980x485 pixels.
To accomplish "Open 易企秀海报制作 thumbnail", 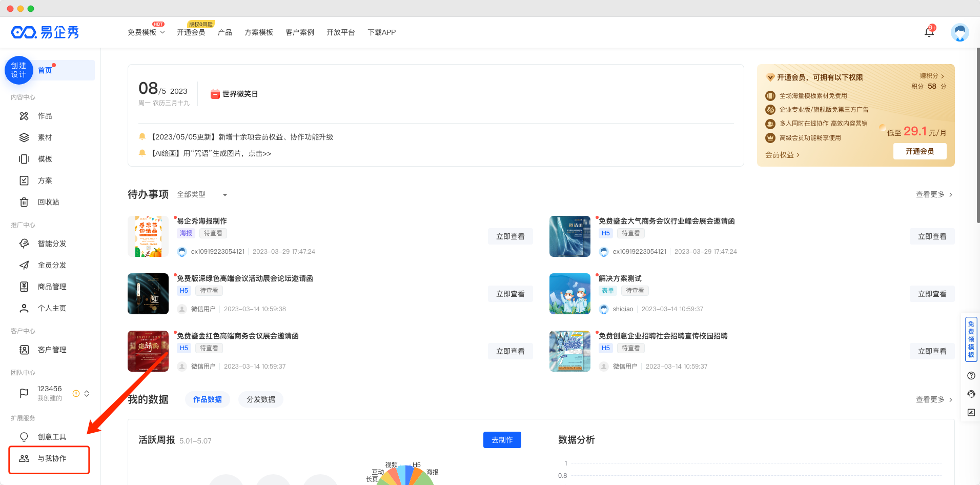I will point(148,236).
